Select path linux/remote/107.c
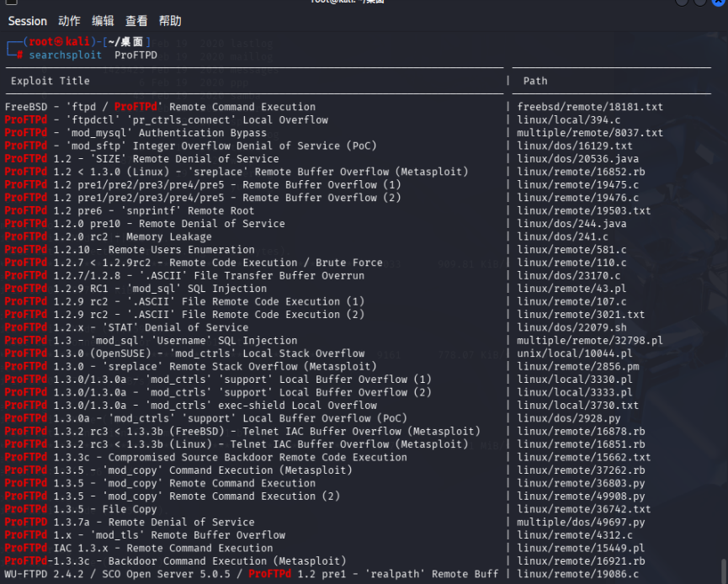 [x=572, y=302]
